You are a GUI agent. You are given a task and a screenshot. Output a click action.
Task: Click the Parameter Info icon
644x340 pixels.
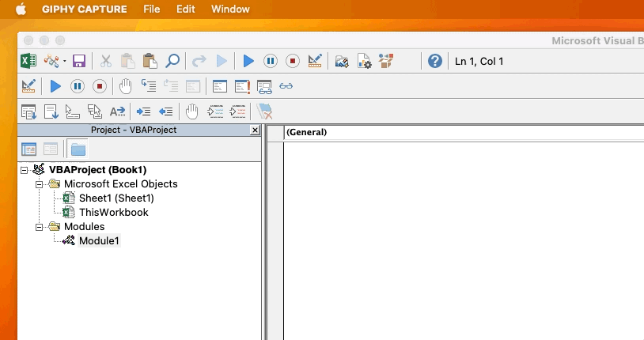(94, 111)
